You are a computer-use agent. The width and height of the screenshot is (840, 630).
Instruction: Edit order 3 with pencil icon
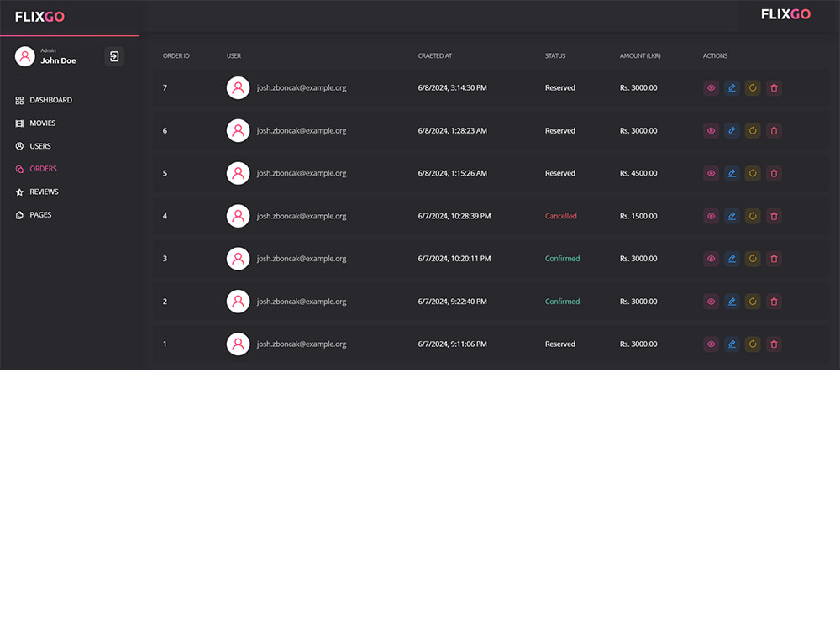(x=732, y=259)
